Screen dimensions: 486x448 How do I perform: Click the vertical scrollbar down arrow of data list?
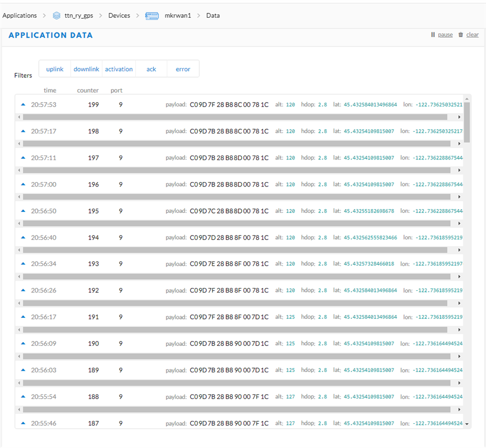point(468,424)
